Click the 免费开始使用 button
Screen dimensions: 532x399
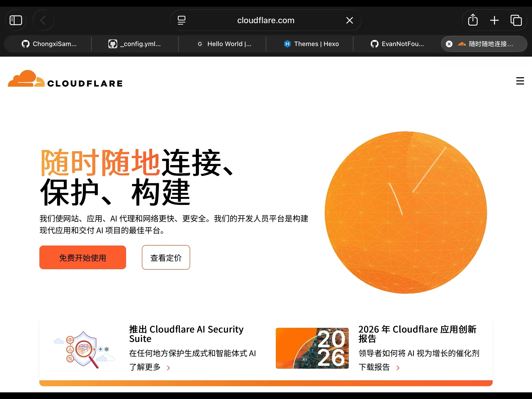click(x=83, y=257)
